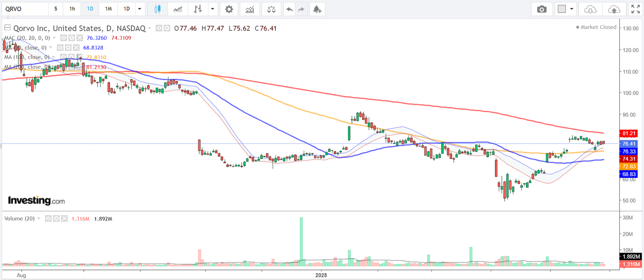Click the Aug label on time axis
Image resolution: width=644 pixels, height=280 pixels.
[21, 275]
